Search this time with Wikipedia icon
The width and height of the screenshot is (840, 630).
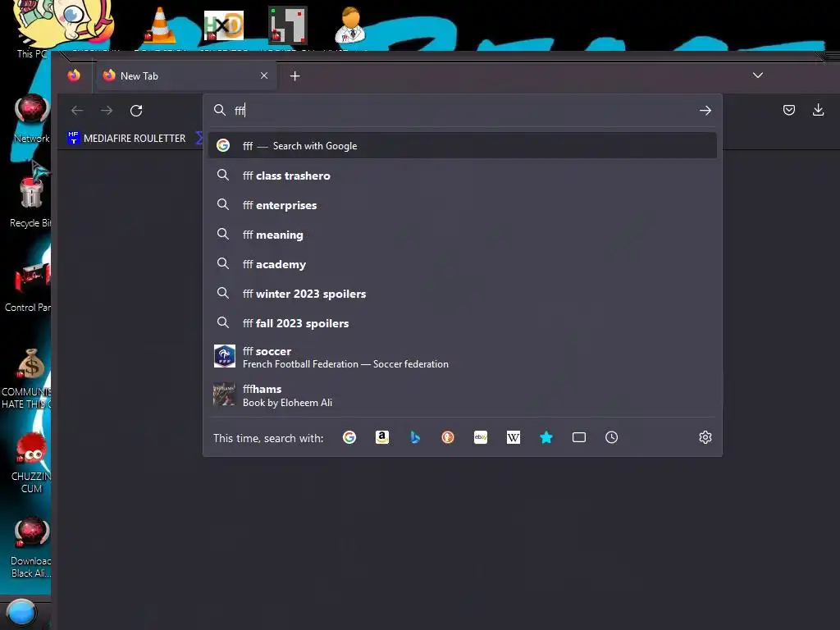[514, 438]
